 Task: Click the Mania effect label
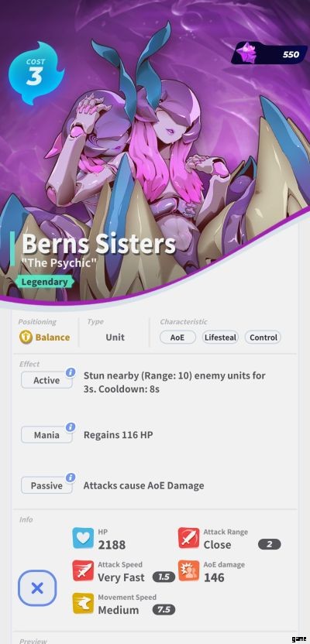[46, 435]
